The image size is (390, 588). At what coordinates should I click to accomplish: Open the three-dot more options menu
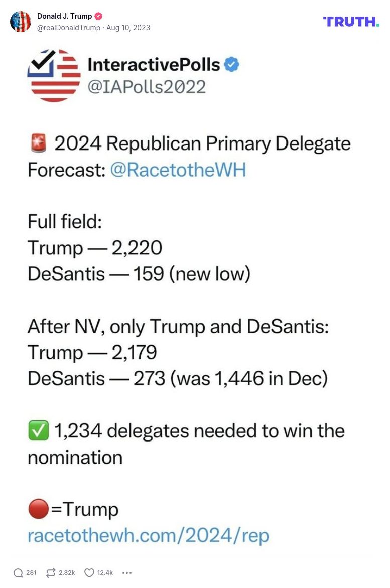coord(127,572)
